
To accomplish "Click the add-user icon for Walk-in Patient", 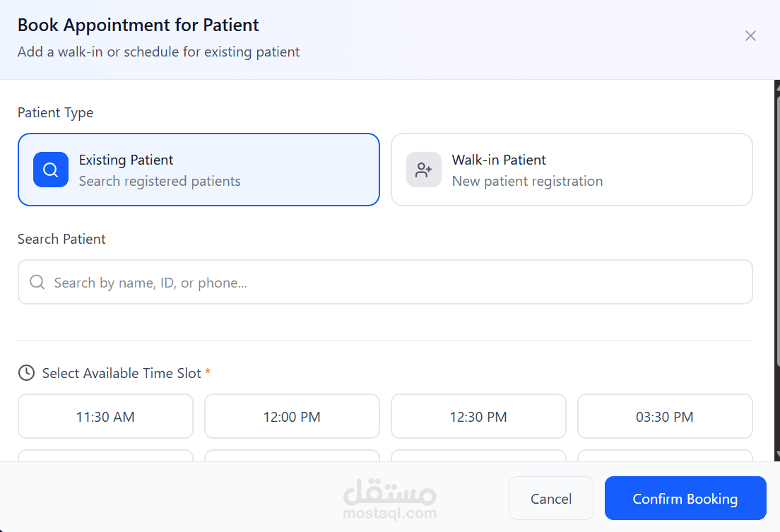I will [x=424, y=170].
